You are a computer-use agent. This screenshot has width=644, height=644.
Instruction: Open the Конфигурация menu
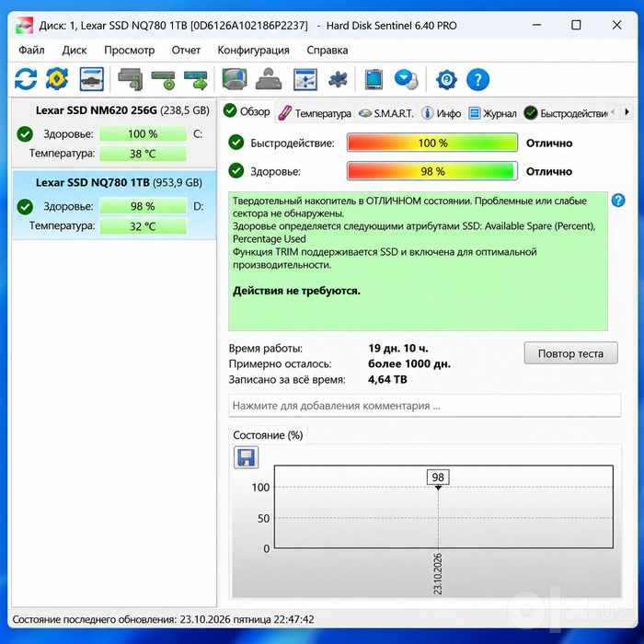tap(253, 50)
